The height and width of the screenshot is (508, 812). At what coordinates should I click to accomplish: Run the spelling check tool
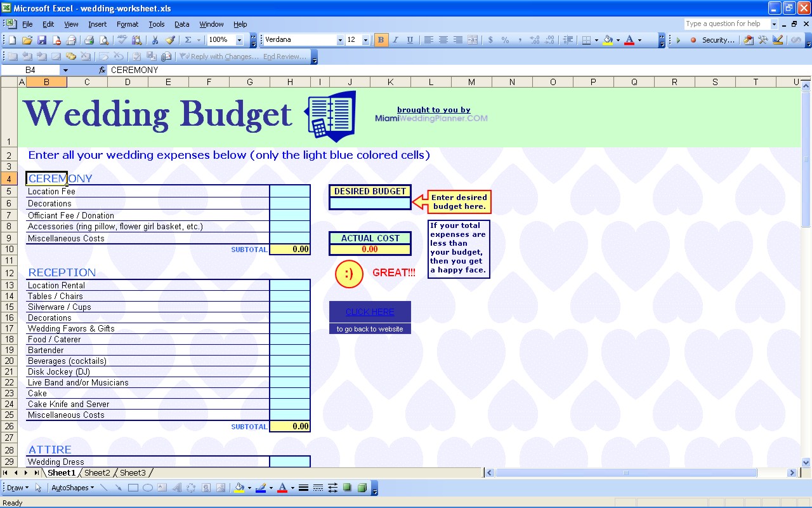pyautogui.click(x=122, y=40)
